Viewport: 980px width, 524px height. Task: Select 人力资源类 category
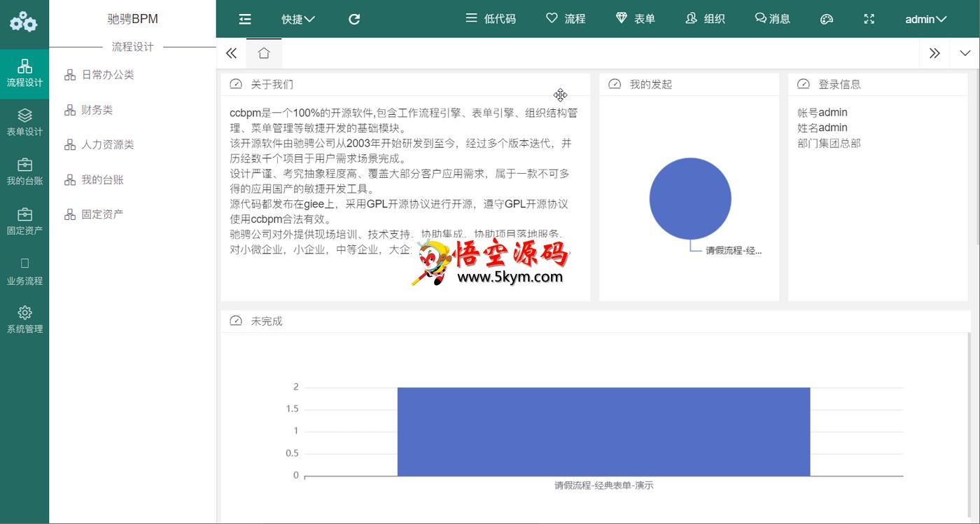coord(108,145)
